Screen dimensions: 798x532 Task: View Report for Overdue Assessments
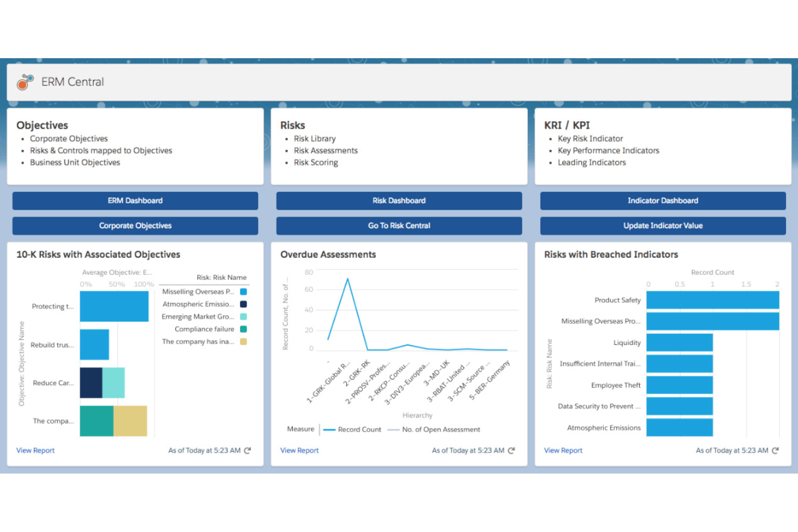pos(299,450)
